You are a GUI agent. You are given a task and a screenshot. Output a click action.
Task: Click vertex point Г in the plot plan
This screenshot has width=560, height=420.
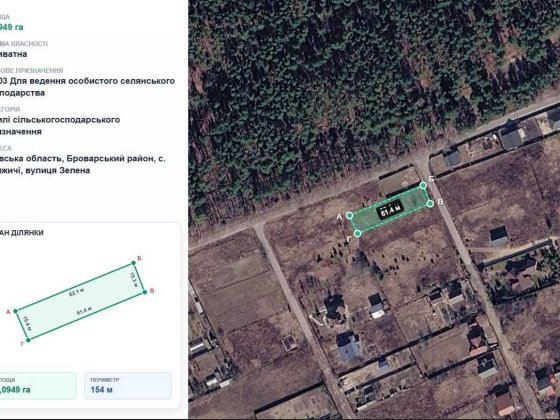point(28,340)
